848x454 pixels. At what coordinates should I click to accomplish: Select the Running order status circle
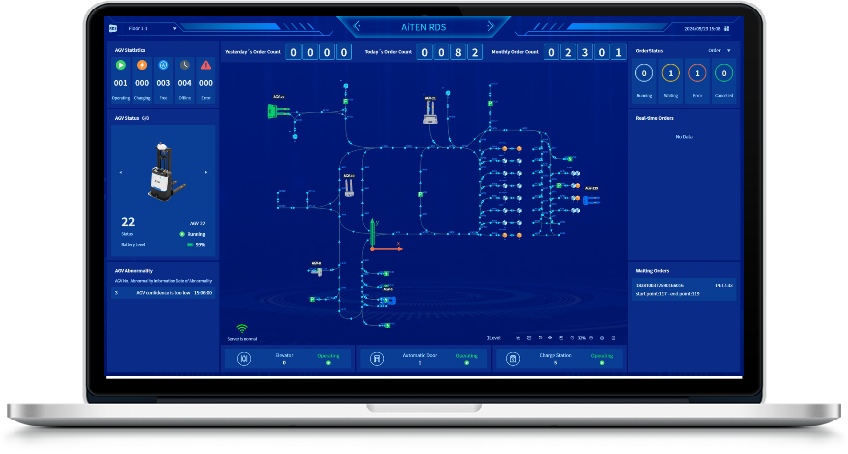[x=645, y=72]
